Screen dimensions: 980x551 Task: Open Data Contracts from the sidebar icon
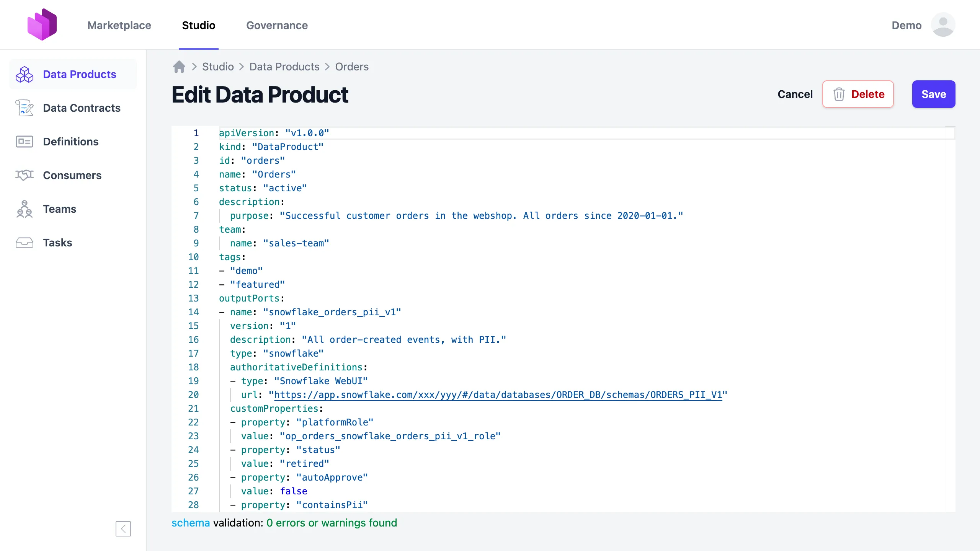(x=24, y=108)
